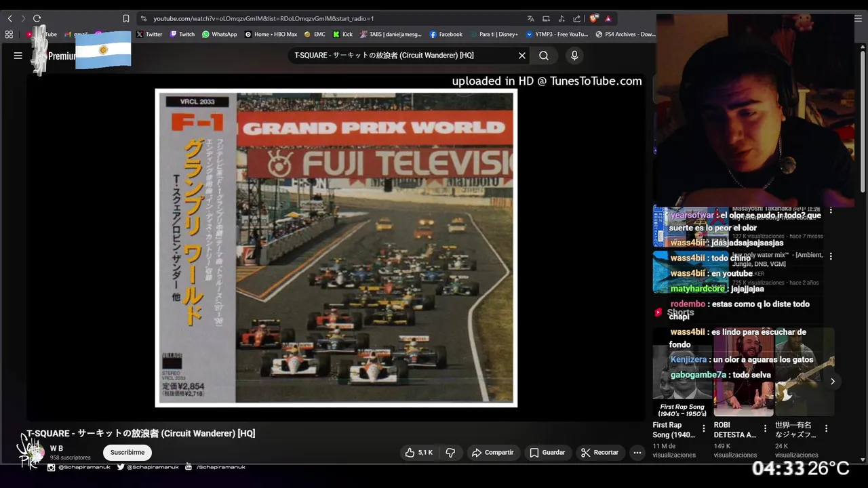The height and width of the screenshot is (488, 868).
Task: Bookmark this page with bookmark icon
Action: point(126,18)
